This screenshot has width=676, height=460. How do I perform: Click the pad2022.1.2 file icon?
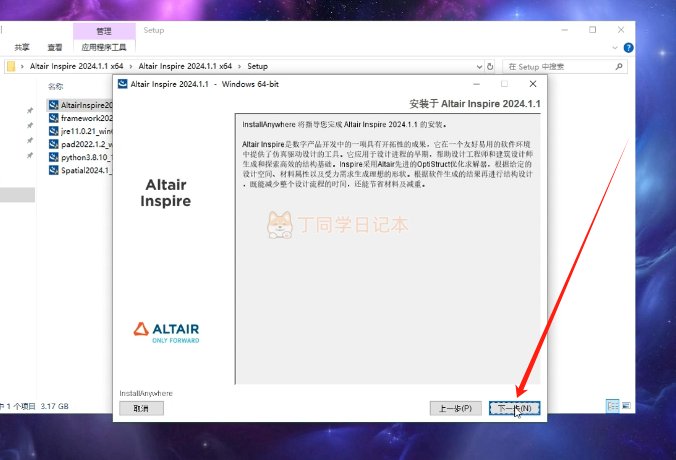point(53,144)
